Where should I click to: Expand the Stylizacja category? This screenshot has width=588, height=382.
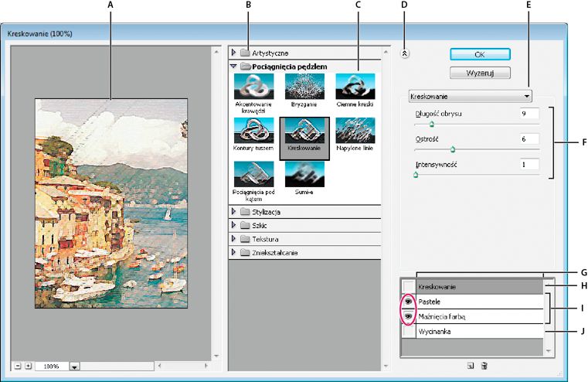(233, 211)
